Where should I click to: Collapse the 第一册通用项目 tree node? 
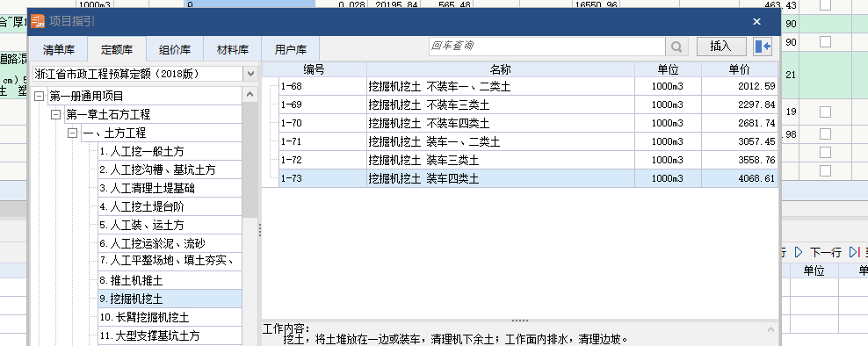pyautogui.click(x=39, y=97)
